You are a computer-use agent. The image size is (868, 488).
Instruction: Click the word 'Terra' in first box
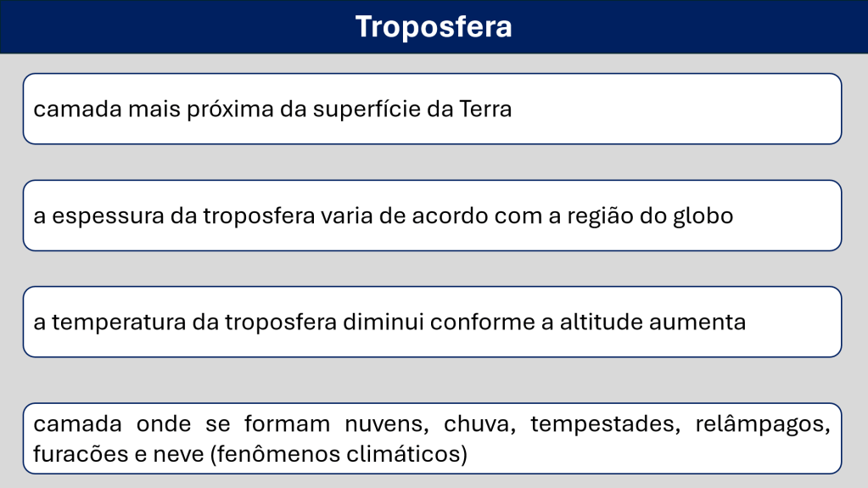pyautogui.click(x=485, y=109)
